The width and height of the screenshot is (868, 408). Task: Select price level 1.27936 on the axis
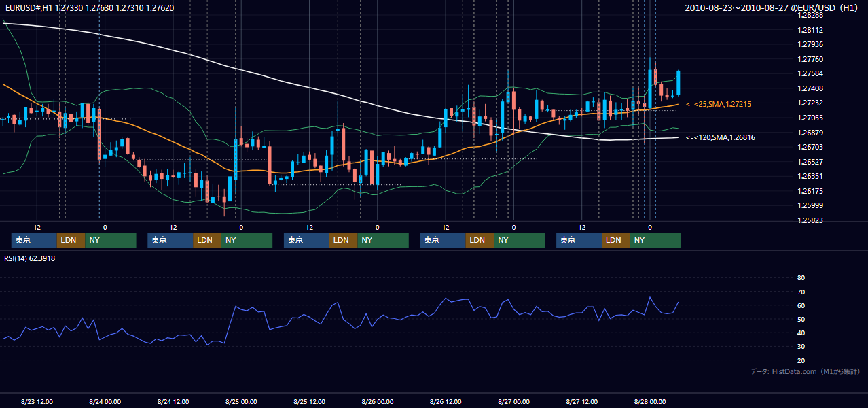coord(810,45)
